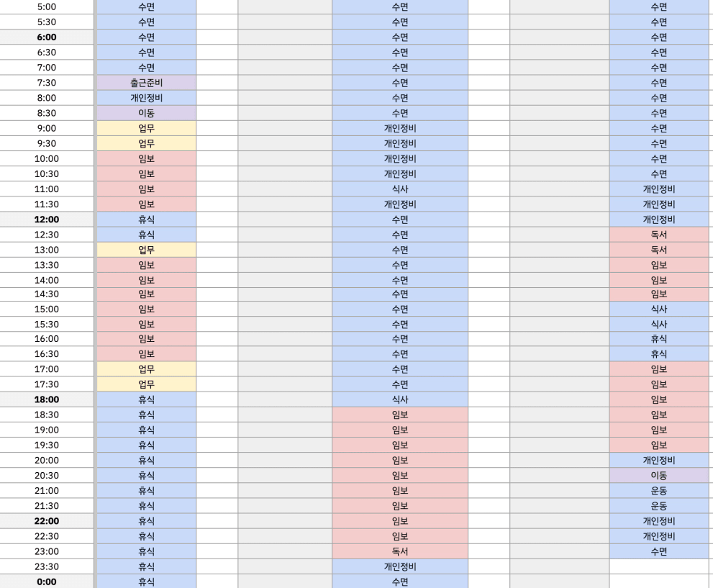Image resolution: width=713 pixels, height=588 pixels.
Task: Select the 휴식 cell in the 16:00 row
Action: point(658,339)
